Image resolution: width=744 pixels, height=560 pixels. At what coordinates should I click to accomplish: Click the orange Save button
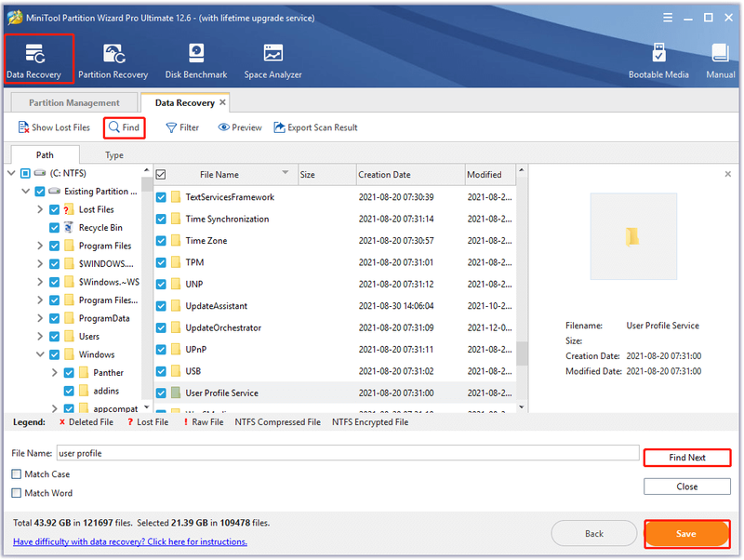686,534
